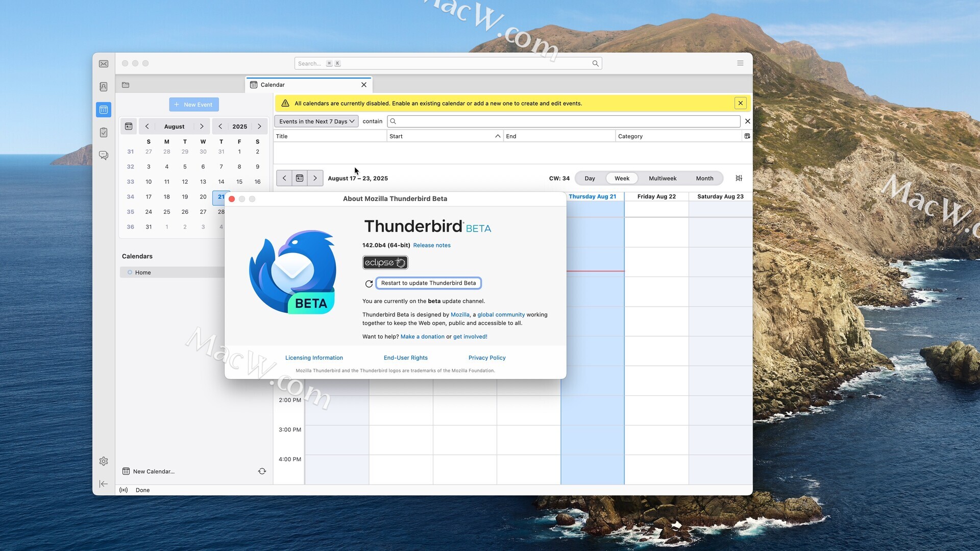This screenshot has width=980, height=551.
Task: Toggle Home calendar visibility
Action: pyautogui.click(x=130, y=272)
